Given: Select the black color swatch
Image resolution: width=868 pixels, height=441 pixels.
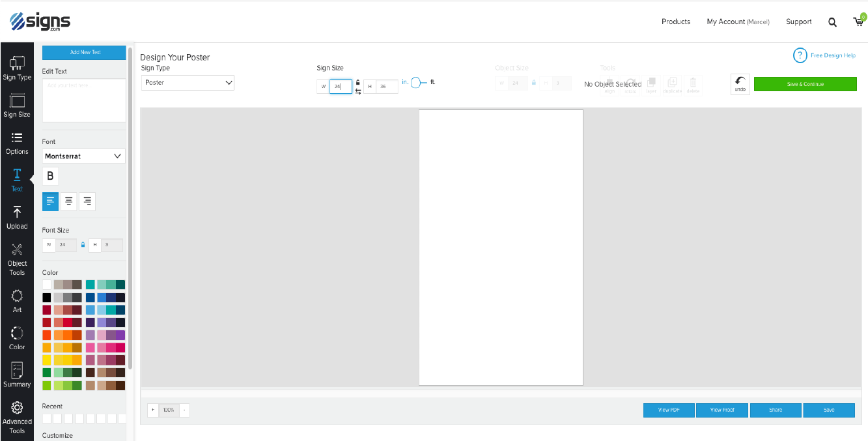Looking at the screenshot, I should (47, 298).
